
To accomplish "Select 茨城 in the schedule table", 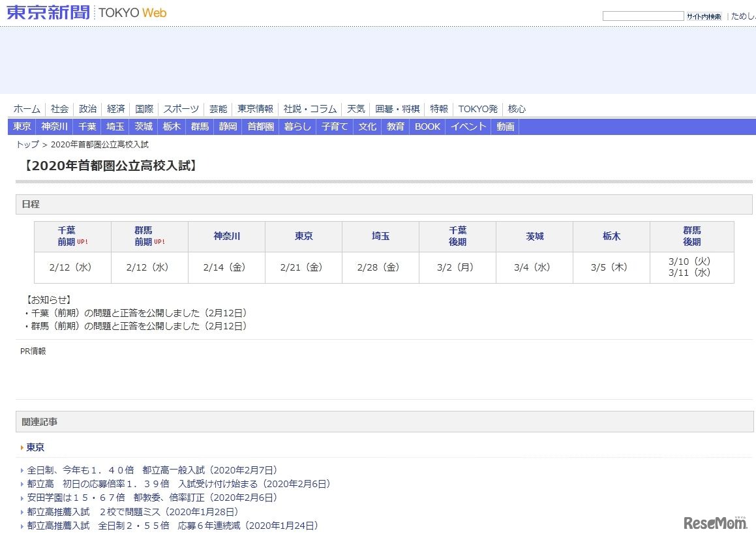I will point(534,236).
